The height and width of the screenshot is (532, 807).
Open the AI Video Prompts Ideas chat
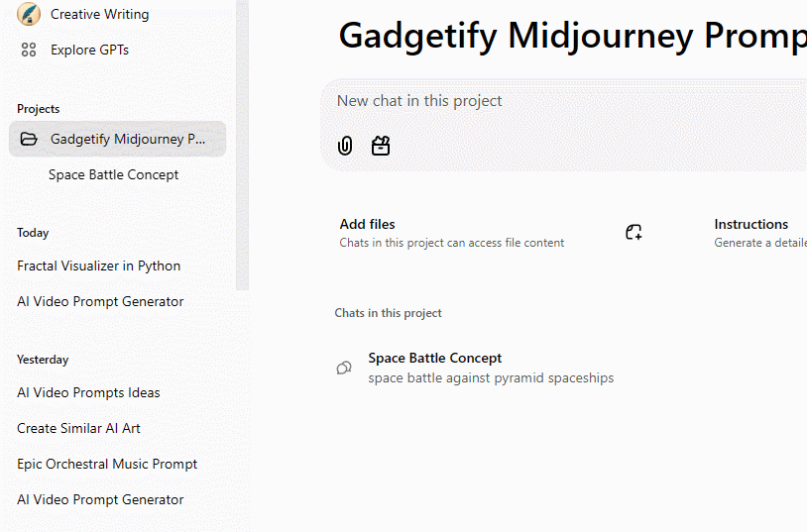(88, 392)
